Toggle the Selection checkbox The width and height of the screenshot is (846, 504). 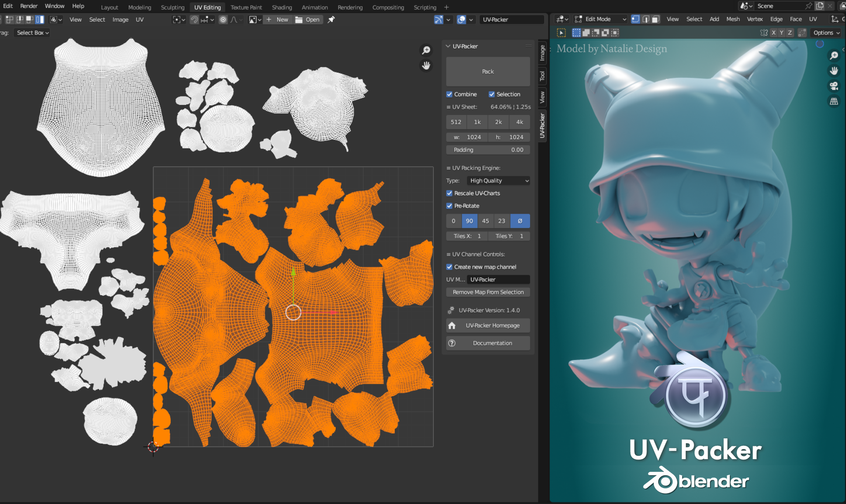[492, 94]
